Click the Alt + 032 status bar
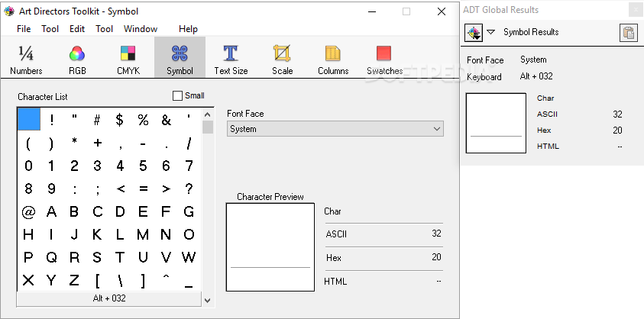 click(109, 298)
